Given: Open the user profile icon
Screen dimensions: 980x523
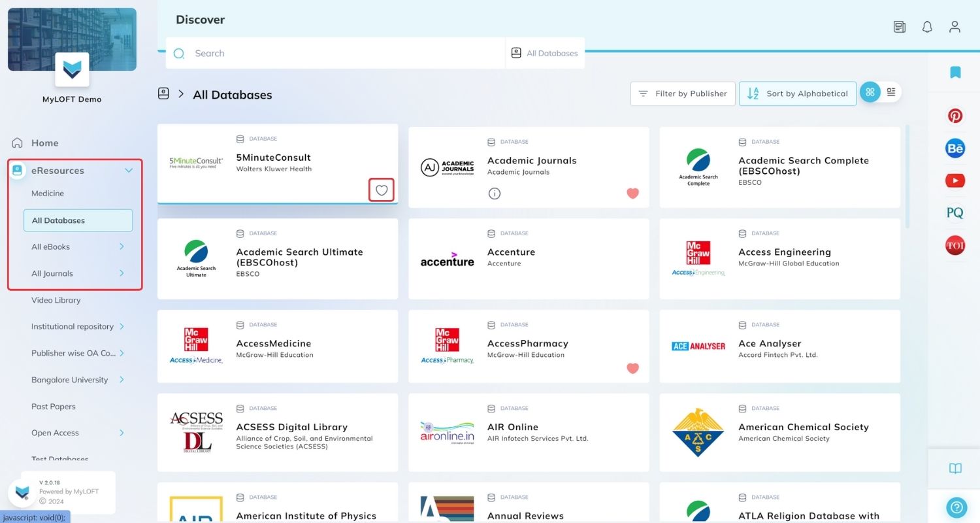Looking at the screenshot, I should pyautogui.click(x=955, y=27).
